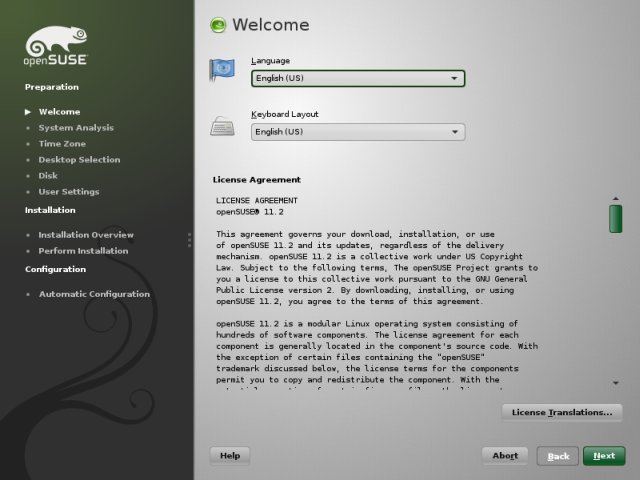Click the Language field label
Screen dimensions: 640x480
271,61
